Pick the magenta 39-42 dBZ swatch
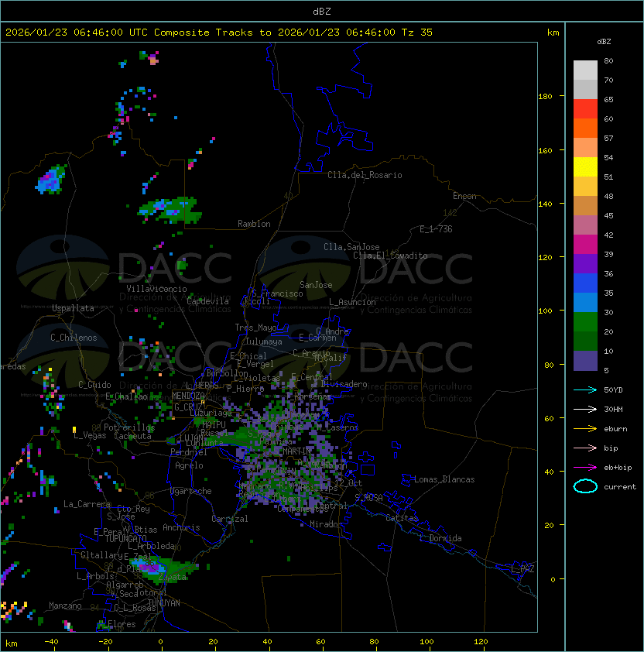 [585, 245]
